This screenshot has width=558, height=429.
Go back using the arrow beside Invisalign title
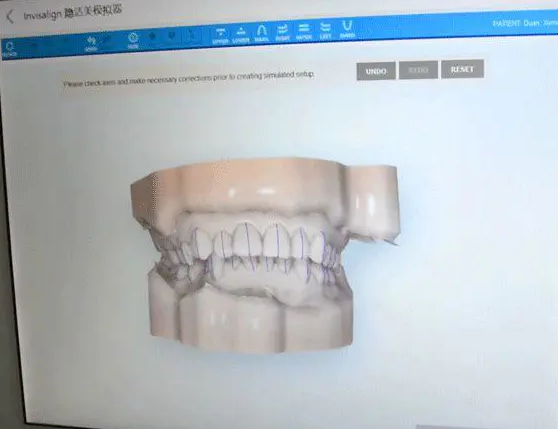click(x=10, y=16)
